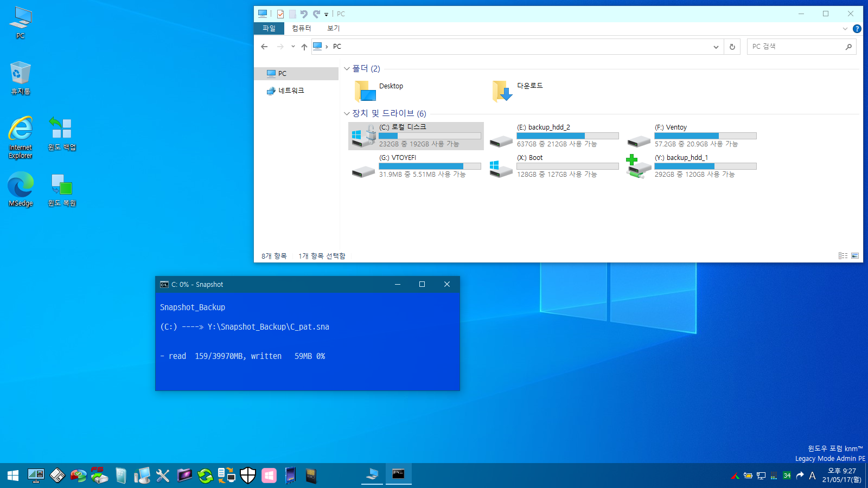Click the Properties icon in Explorer quick access toolbar
The width and height of the screenshot is (868, 488).
coord(280,14)
